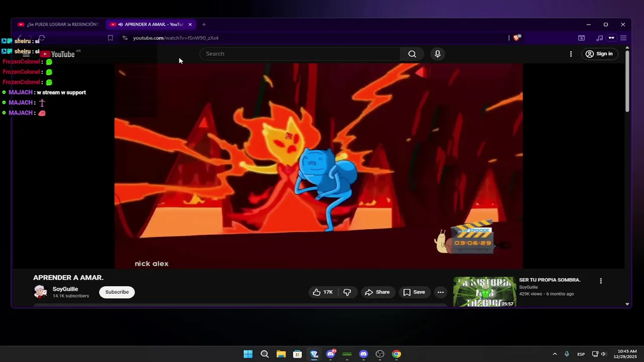Bookmark this page with the bookmark icon
Image resolution: width=644 pixels, height=362 pixels.
[110, 38]
